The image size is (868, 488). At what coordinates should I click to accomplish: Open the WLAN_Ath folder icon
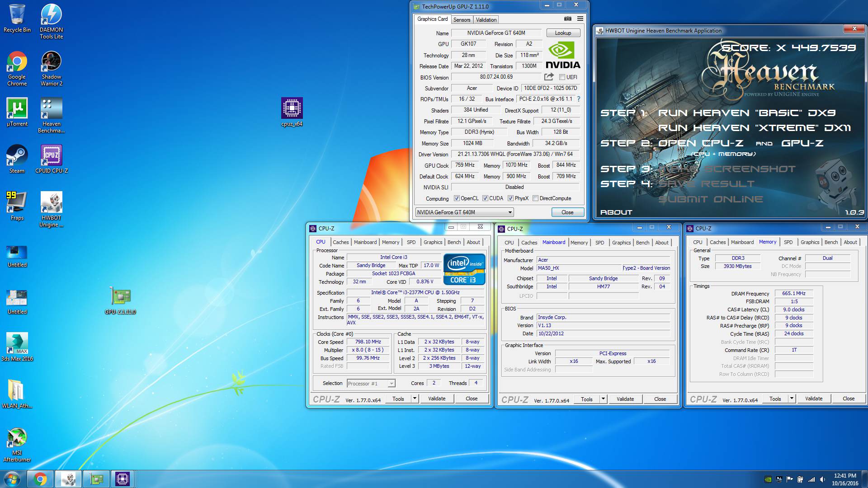pos(17,394)
